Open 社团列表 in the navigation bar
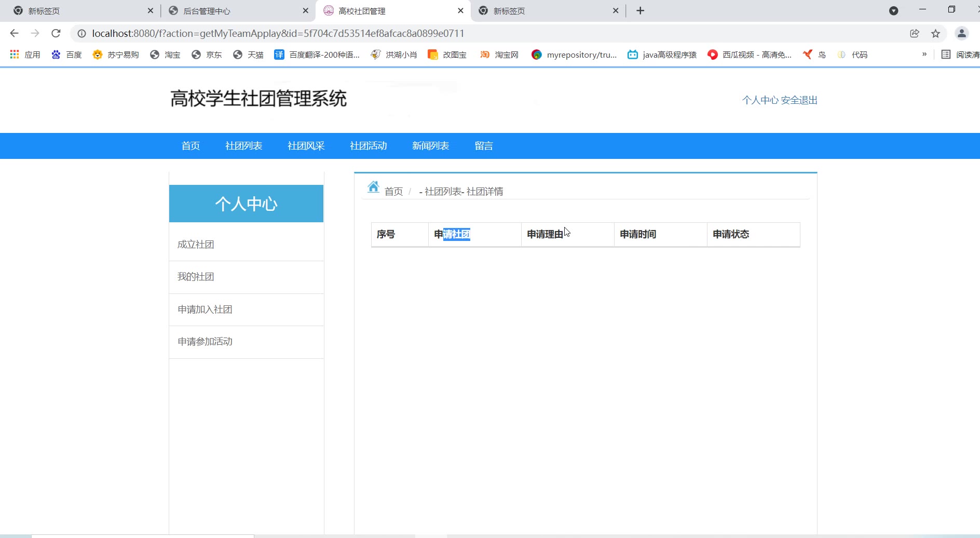Viewport: 980px width, 538px height. pyautogui.click(x=243, y=146)
